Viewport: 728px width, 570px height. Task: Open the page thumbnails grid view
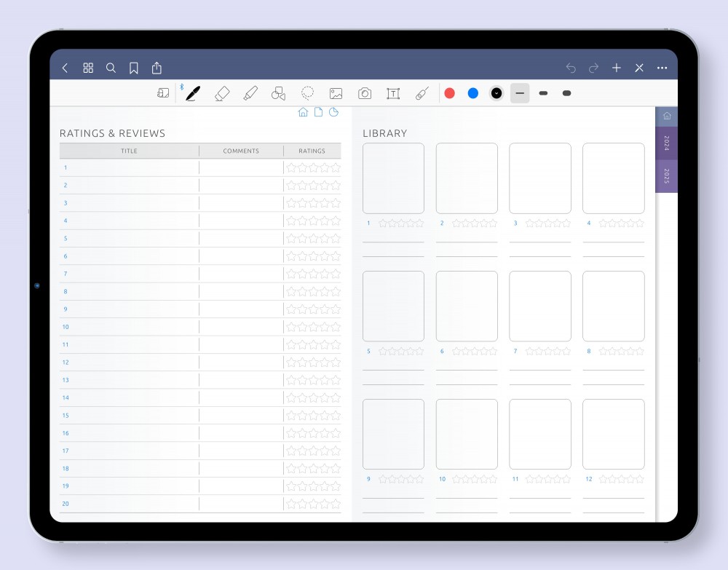coord(88,68)
